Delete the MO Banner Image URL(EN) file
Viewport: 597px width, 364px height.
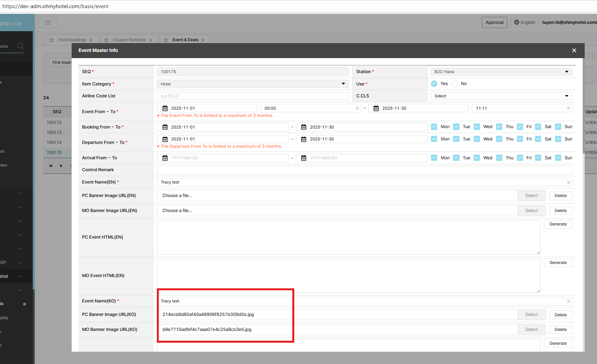pyautogui.click(x=561, y=210)
